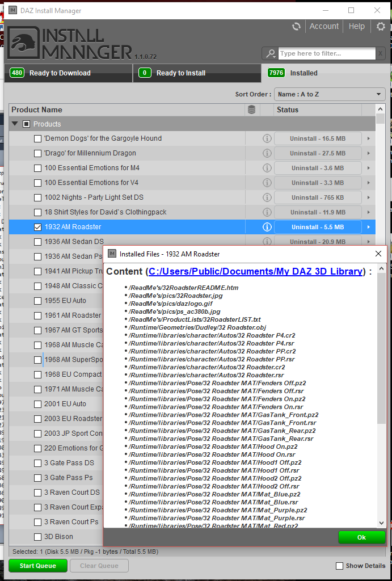Image resolution: width=392 pixels, height=581 pixels.
Task: Open the My DAZ 3D Library path link
Action: pos(255,271)
